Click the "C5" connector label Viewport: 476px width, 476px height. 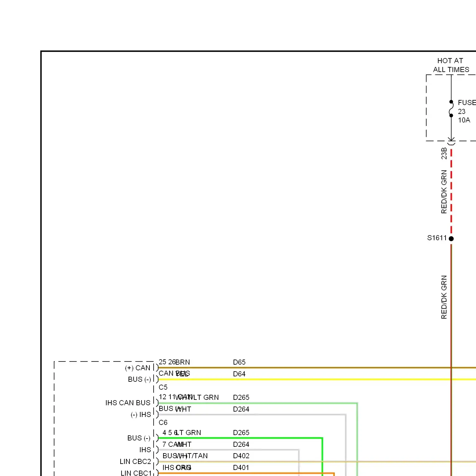(x=163, y=387)
